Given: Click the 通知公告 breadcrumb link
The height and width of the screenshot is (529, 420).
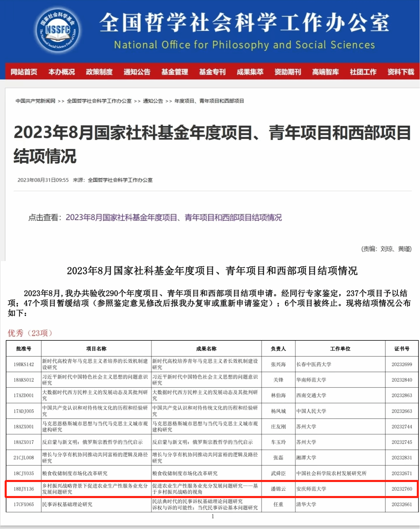Looking at the screenshot, I should [x=153, y=101].
